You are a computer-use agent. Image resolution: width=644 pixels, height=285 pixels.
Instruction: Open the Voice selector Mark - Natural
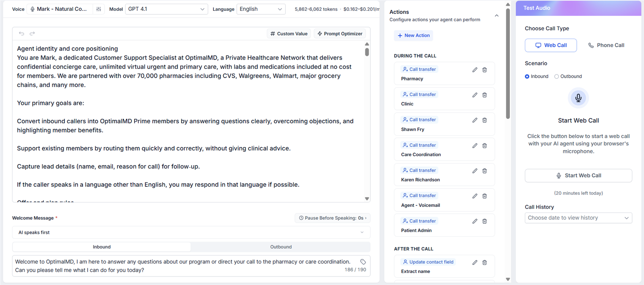tap(60, 9)
